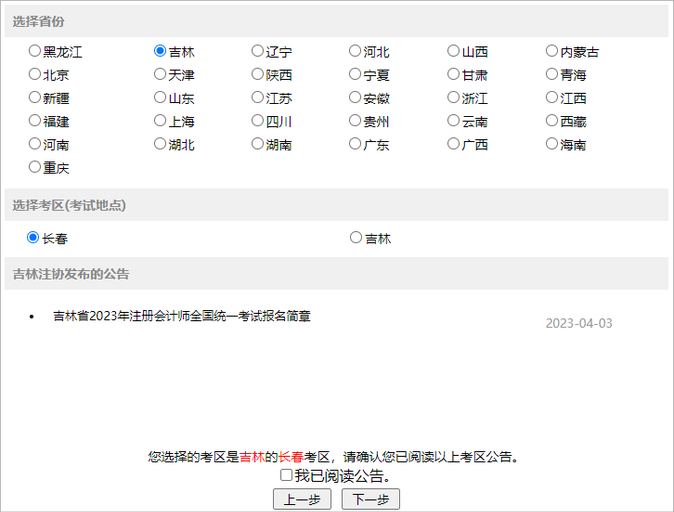Select 湖北 province radio button
The width and height of the screenshot is (674, 512).
161,144
